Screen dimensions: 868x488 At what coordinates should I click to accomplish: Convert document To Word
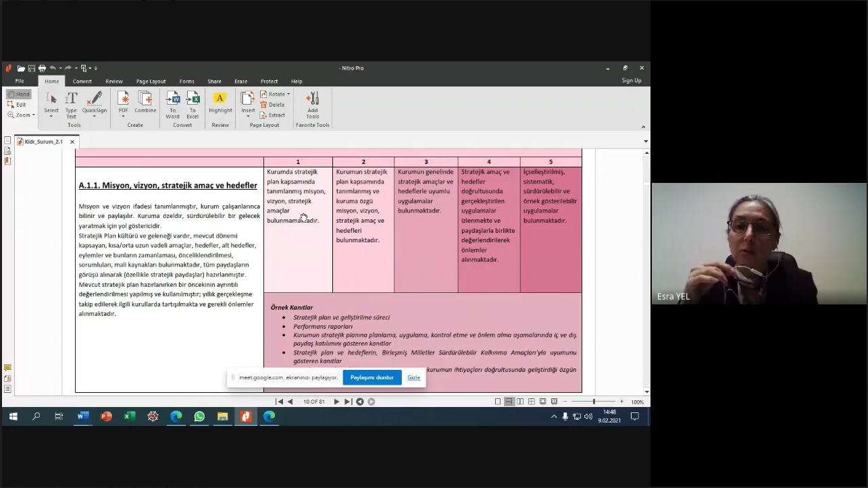pyautogui.click(x=173, y=103)
